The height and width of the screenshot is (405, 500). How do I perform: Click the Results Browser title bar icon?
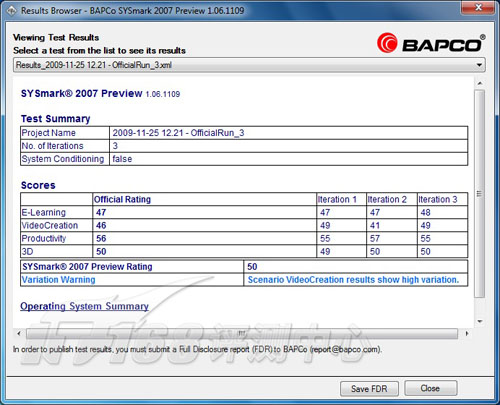point(11,11)
